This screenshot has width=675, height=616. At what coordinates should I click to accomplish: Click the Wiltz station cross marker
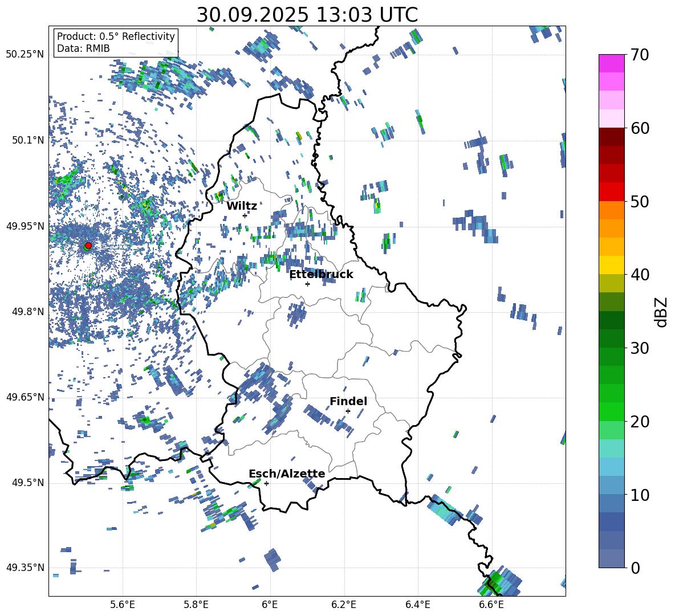click(x=245, y=215)
